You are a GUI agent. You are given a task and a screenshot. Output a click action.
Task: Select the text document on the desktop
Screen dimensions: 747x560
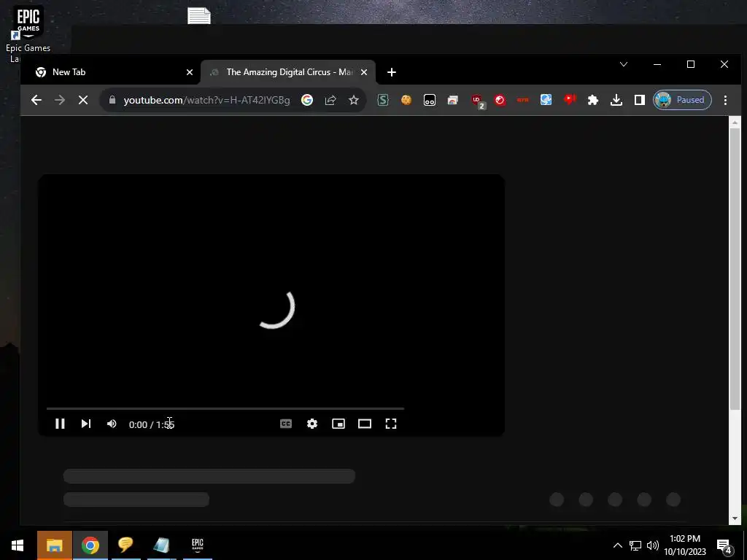(x=199, y=16)
